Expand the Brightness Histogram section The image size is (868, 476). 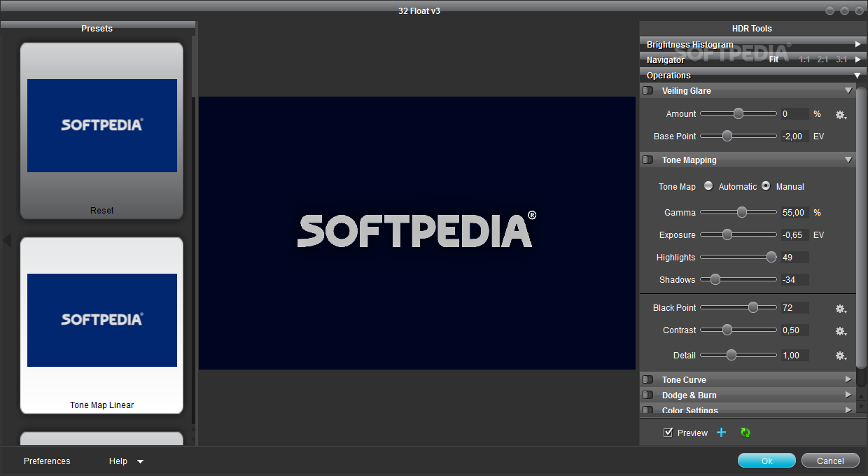tap(857, 44)
